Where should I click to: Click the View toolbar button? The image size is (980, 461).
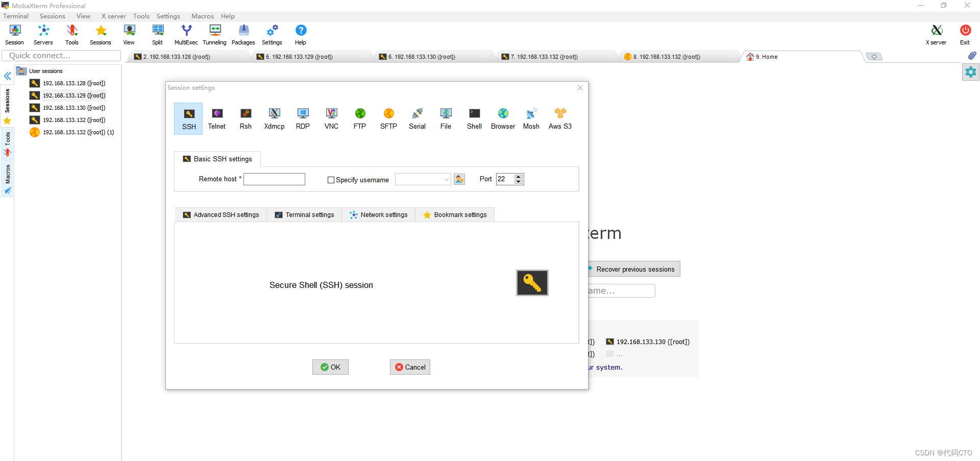(129, 35)
